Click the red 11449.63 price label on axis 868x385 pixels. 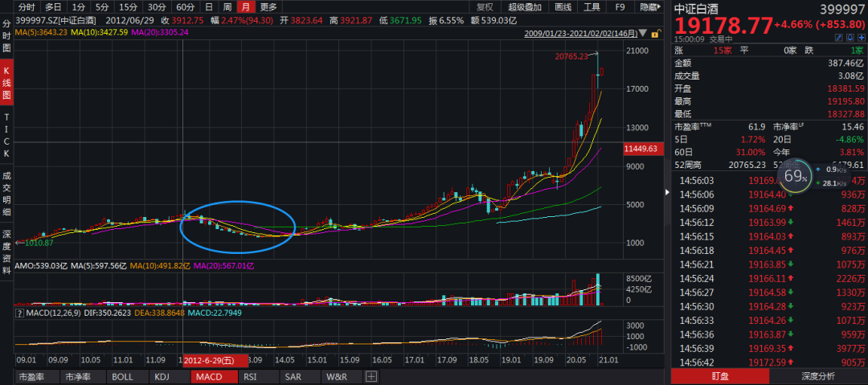(x=640, y=149)
